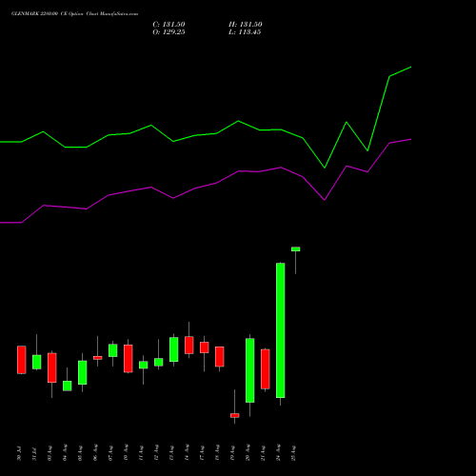
Task: Click the green candle for 04 Aug
Action: click(68, 386)
